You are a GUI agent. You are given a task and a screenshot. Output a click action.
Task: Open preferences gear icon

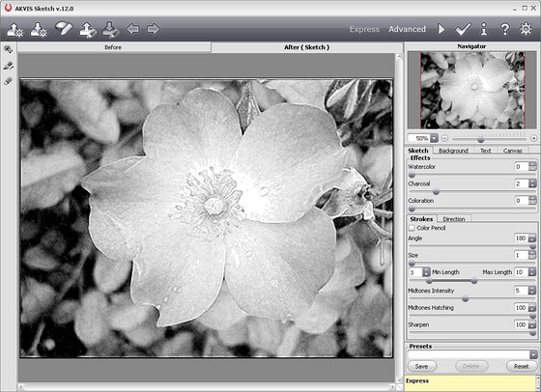click(x=526, y=29)
